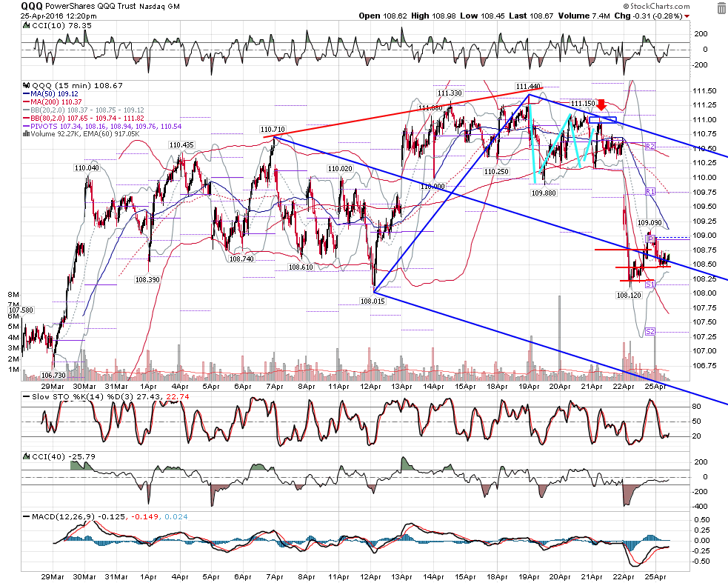Click the QQQ candlestick type icon
728x583 pixels.
(x=27, y=85)
